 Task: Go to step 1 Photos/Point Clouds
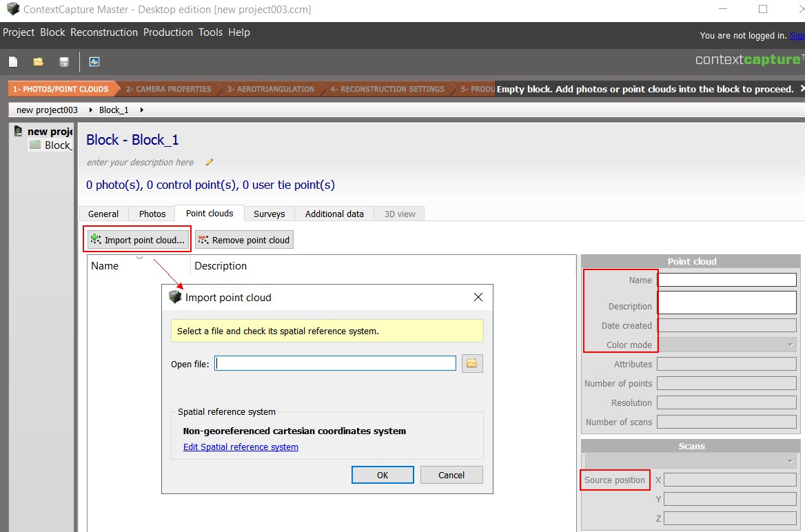[x=61, y=89]
